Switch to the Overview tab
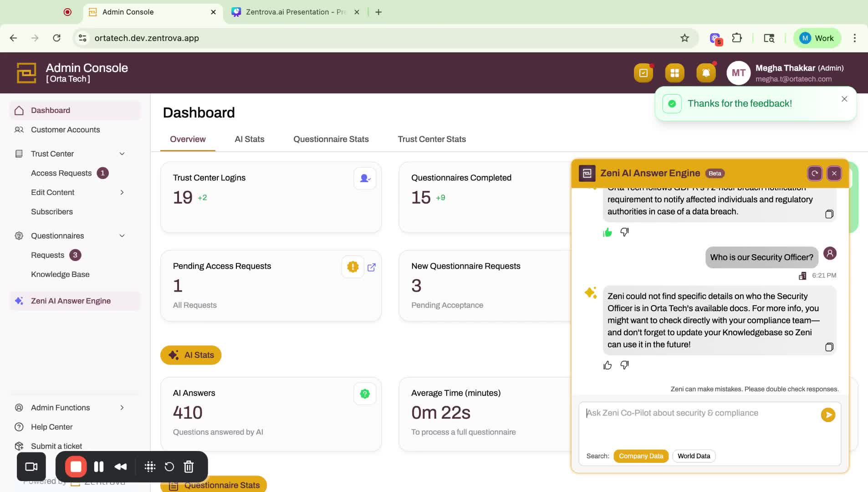This screenshot has width=868, height=492. (188, 139)
